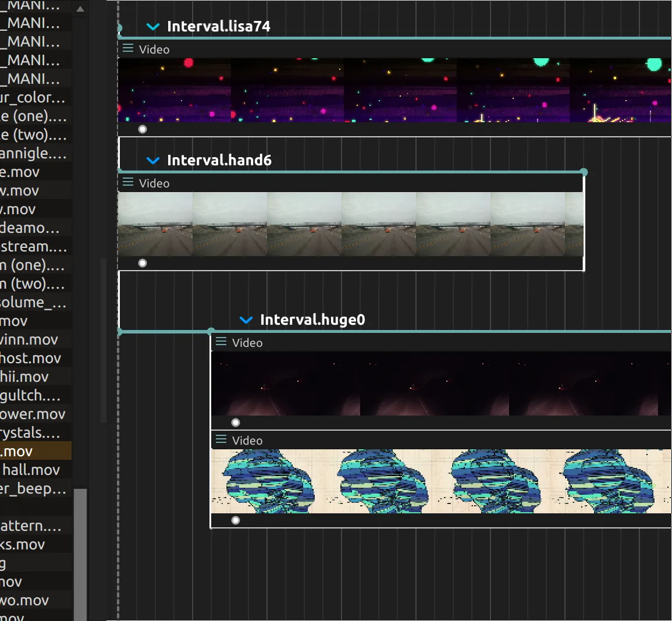Click scroll-up arrow of file list
The width and height of the screenshot is (672, 621).
tap(80, 9)
